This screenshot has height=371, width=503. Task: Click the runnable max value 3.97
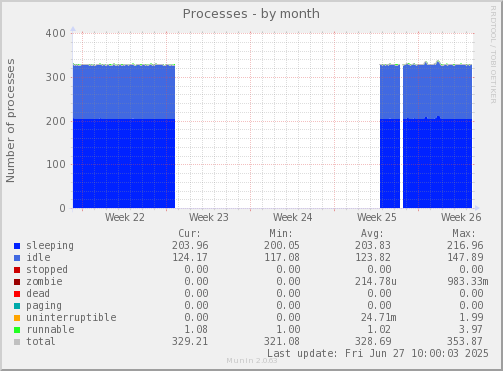(471, 329)
